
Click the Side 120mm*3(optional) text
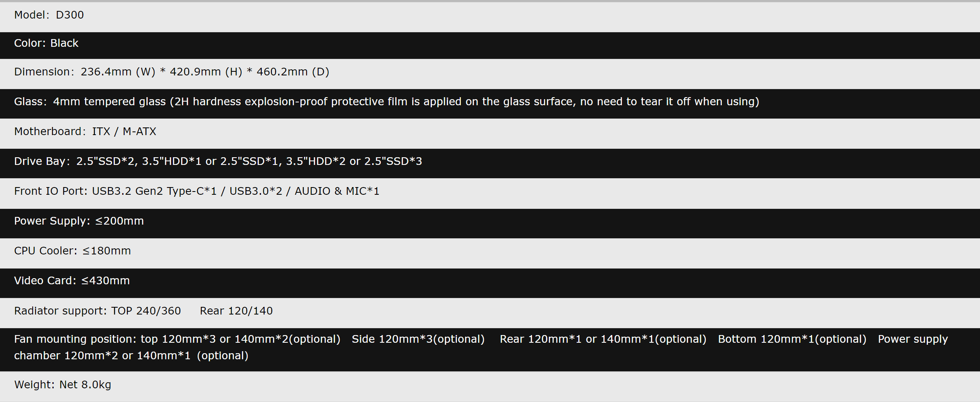tap(418, 340)
